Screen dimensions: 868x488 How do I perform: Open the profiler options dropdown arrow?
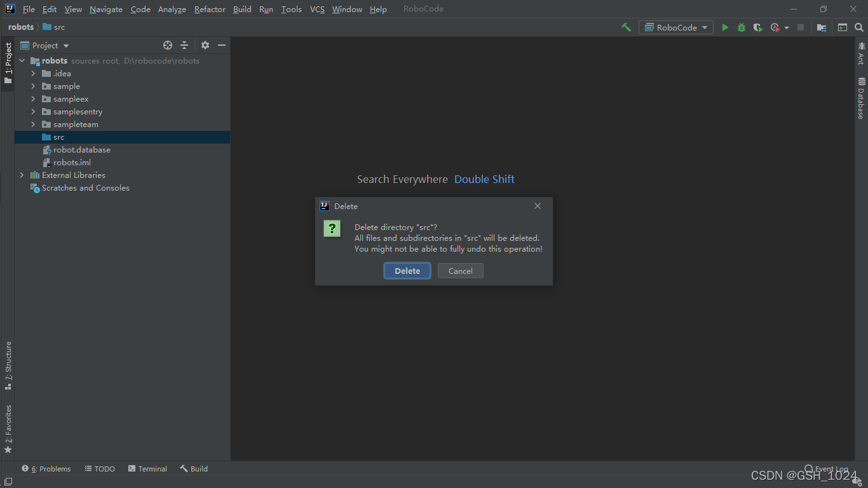787,28
